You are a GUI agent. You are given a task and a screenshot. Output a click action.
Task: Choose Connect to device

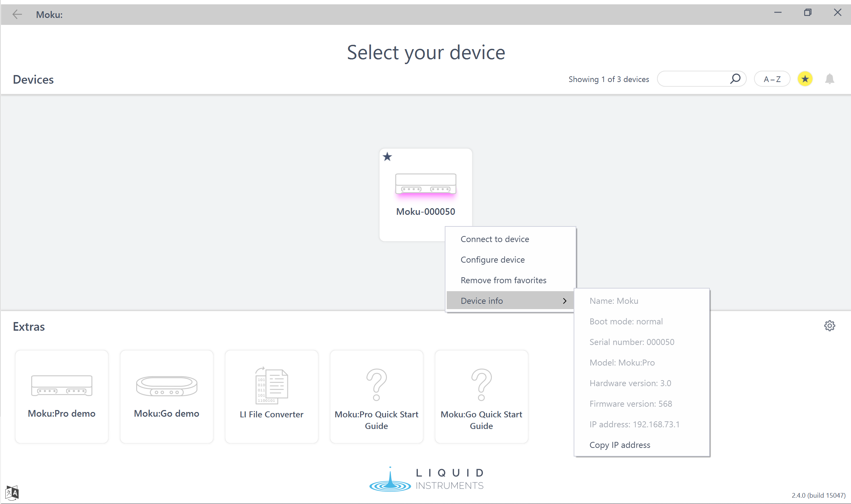[510, 239]
